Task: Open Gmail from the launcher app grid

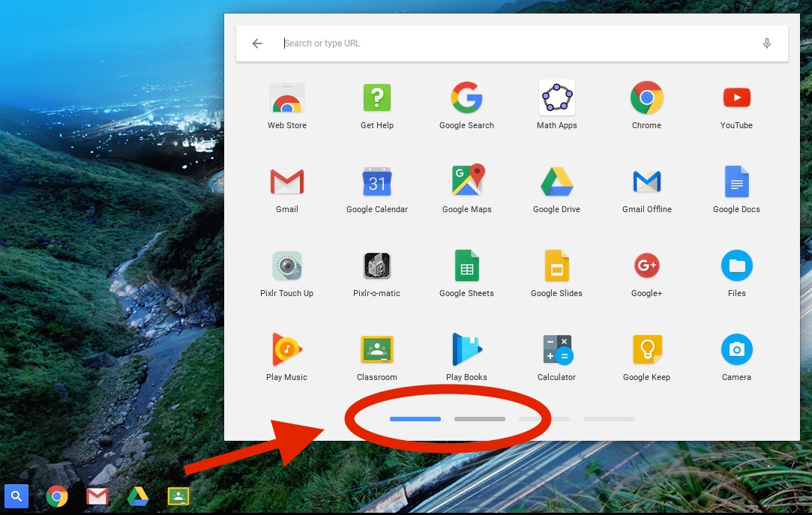Action: (x=287, y=181)
